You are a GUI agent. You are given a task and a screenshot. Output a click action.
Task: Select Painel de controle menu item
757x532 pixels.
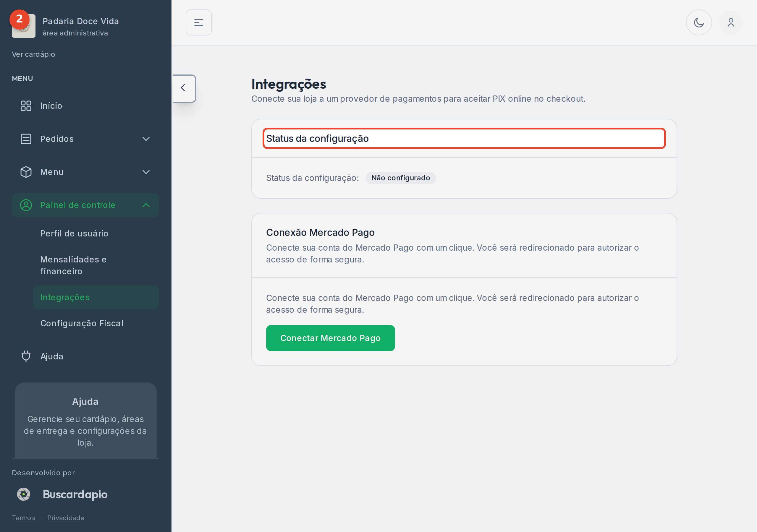[x=85, y=205]
